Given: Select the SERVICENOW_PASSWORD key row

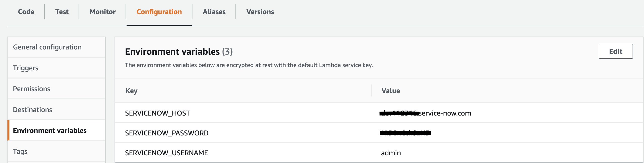Looking at the screenshot, I should (379, 133).
